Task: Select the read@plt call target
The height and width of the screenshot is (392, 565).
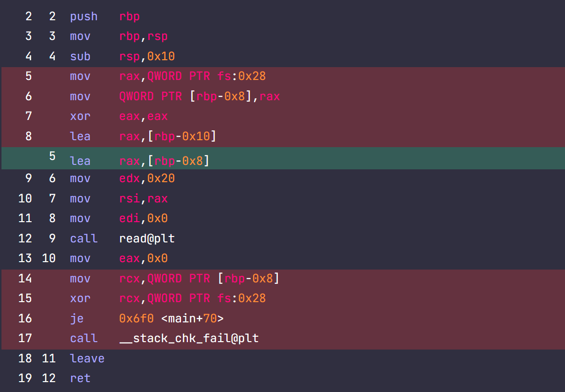Action: coord(147,238)
